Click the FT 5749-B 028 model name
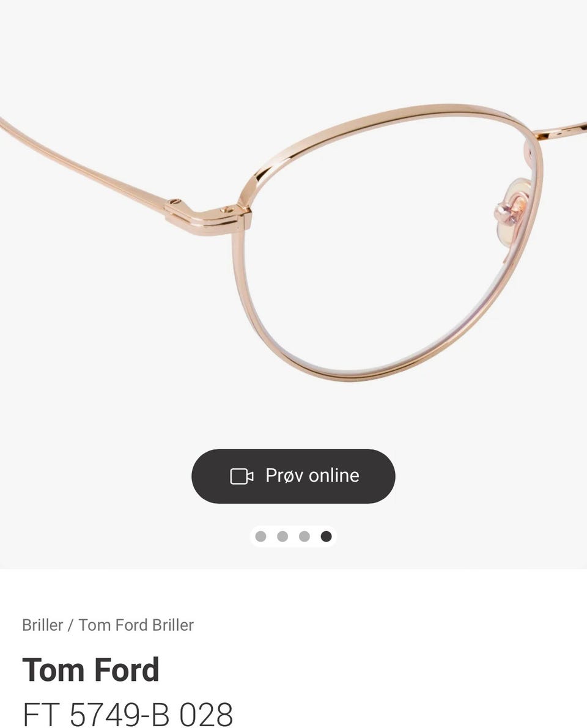This screenshot has width=587, height=728. click(128, 713)
